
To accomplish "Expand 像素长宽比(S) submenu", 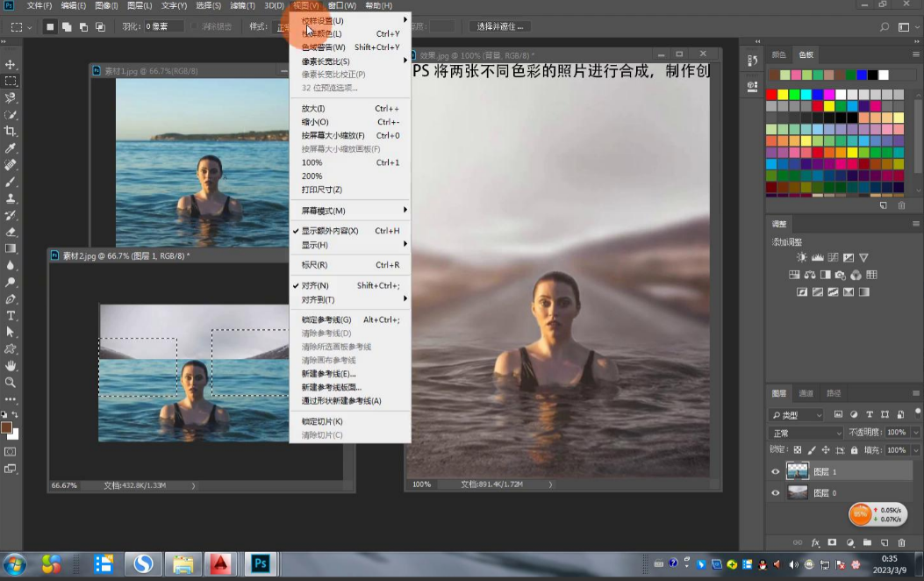I will pos(350,61).
